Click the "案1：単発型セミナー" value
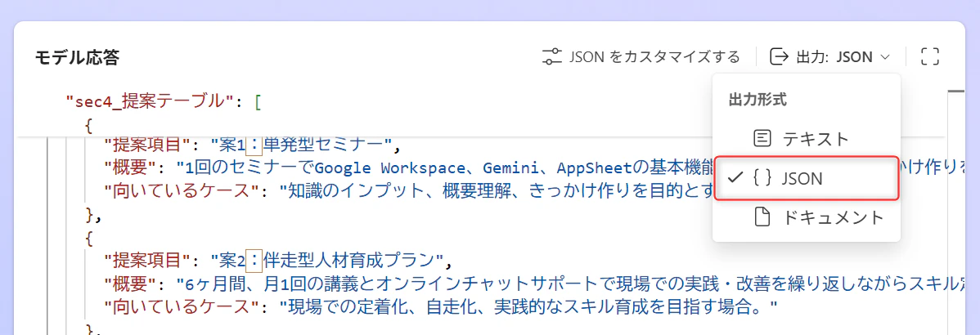Image resolution: width=980 pixels, height=335 pixels. [x=300, y=146]
